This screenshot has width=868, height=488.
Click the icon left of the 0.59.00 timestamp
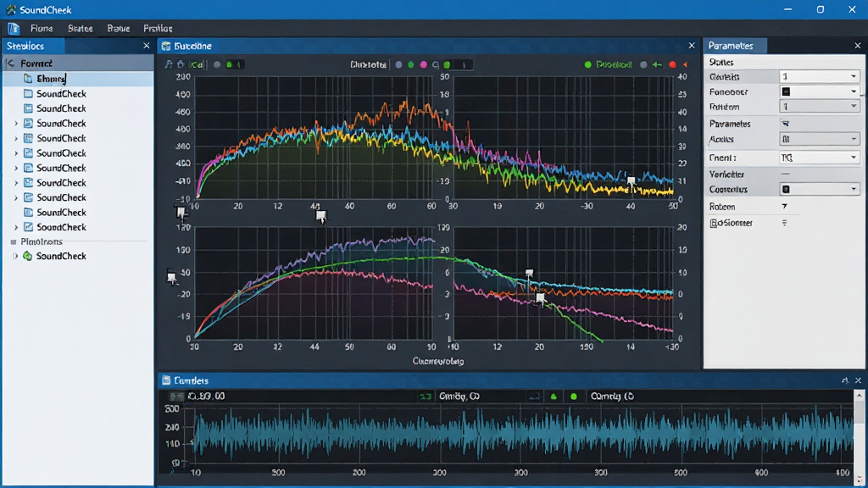176,396
